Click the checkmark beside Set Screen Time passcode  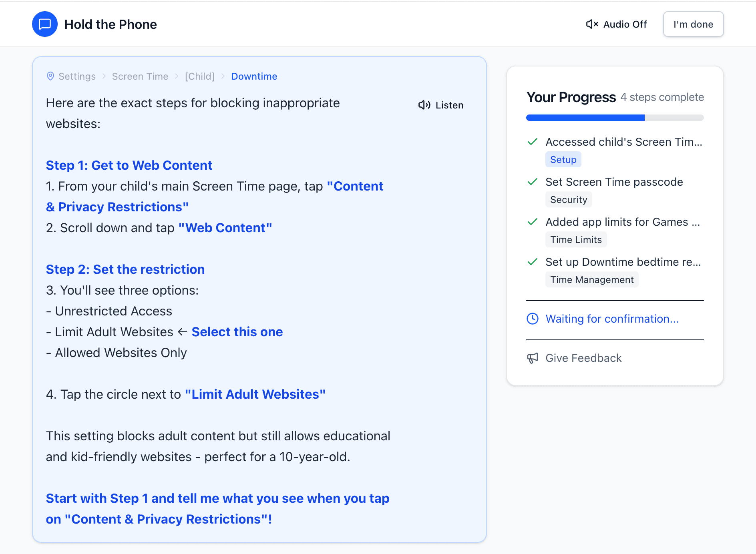pyautogui.click(x=533, y=182)
